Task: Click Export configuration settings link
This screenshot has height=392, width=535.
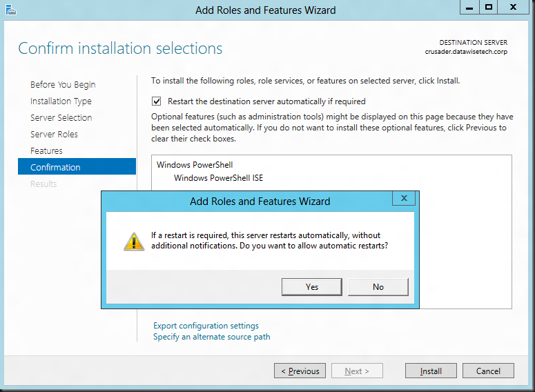Action: (206, 326)
